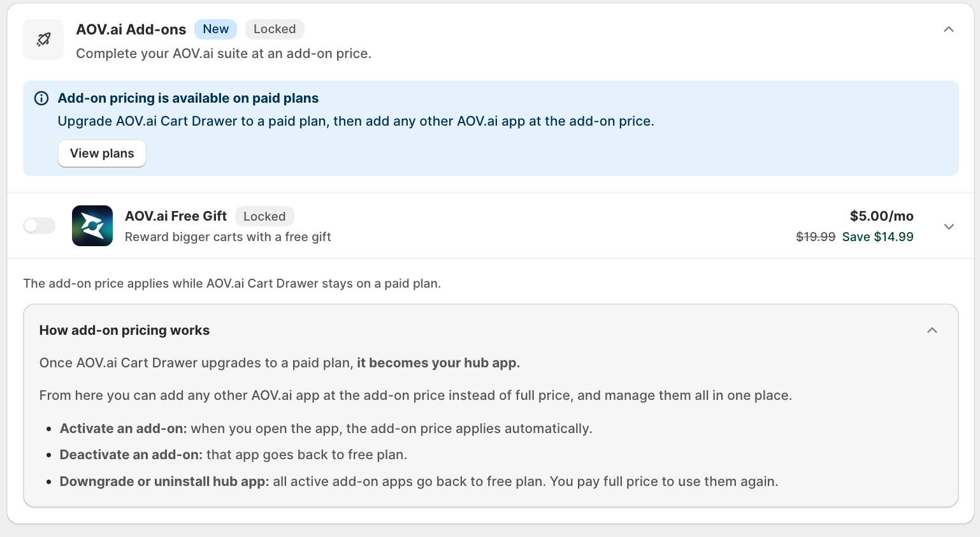Collapse the AOV.ai Add-ons section chevron
980x537 pixels.
point(949,29)
